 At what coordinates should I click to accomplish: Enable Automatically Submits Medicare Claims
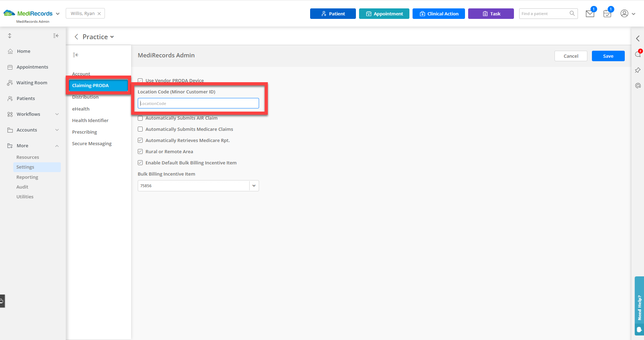(x=140, y=129)
